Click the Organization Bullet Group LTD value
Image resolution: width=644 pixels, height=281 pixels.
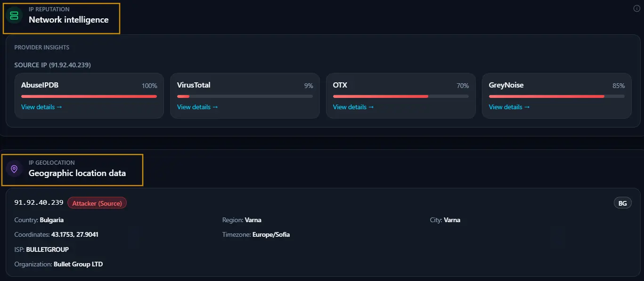[78, 264]
